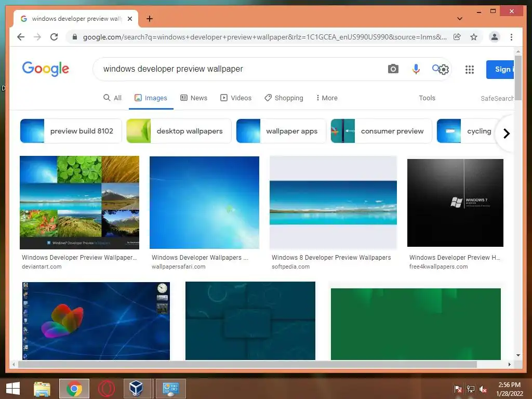Click the Sign in button
This screenshot has width=532, height=399.
tap(500, 69)
